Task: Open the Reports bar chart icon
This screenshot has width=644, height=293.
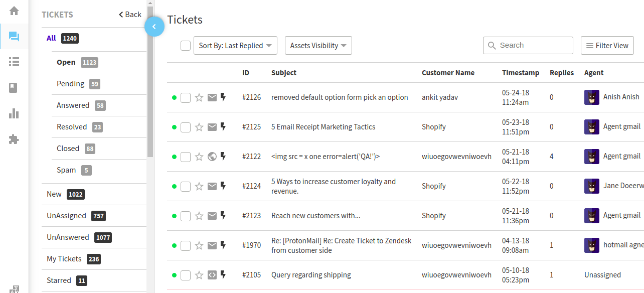Action: [14, 113]
